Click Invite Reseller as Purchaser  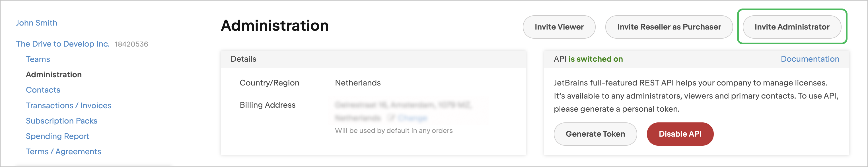669,27
